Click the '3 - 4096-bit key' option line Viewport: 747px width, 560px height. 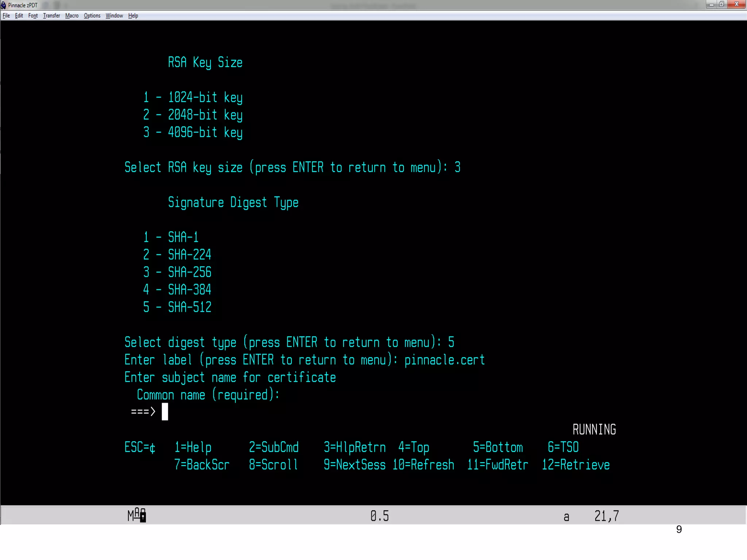point(193,132)
